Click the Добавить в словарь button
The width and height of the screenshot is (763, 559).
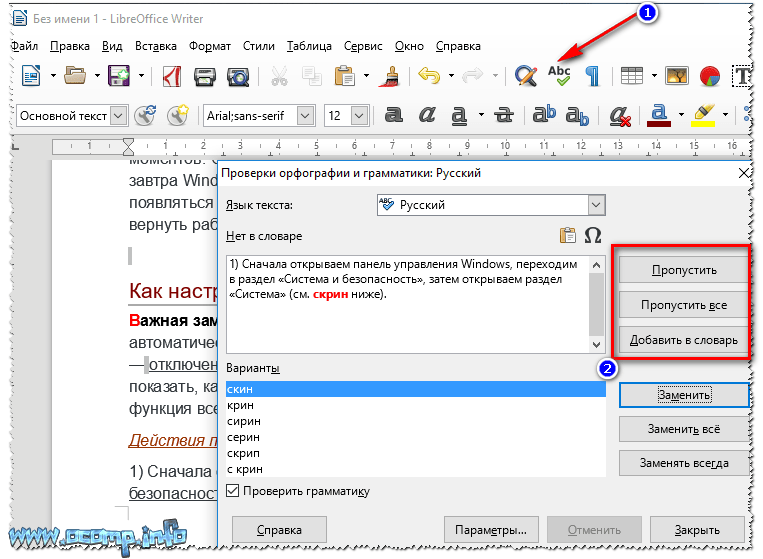tap(683, 340)
